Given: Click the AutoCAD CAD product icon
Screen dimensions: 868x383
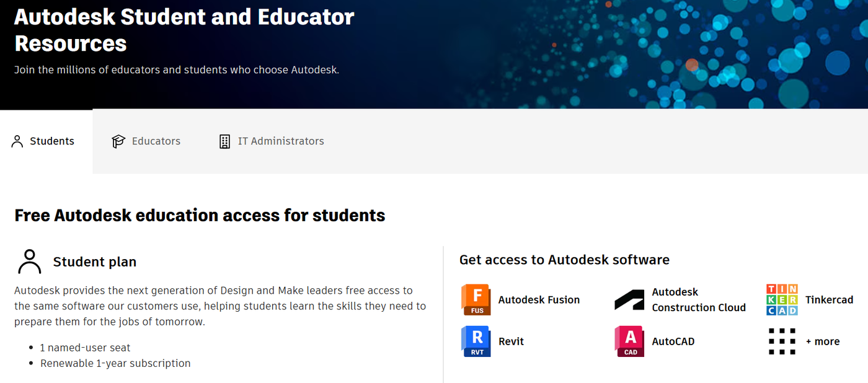Looking at the screenshot, I should (629, 341).
